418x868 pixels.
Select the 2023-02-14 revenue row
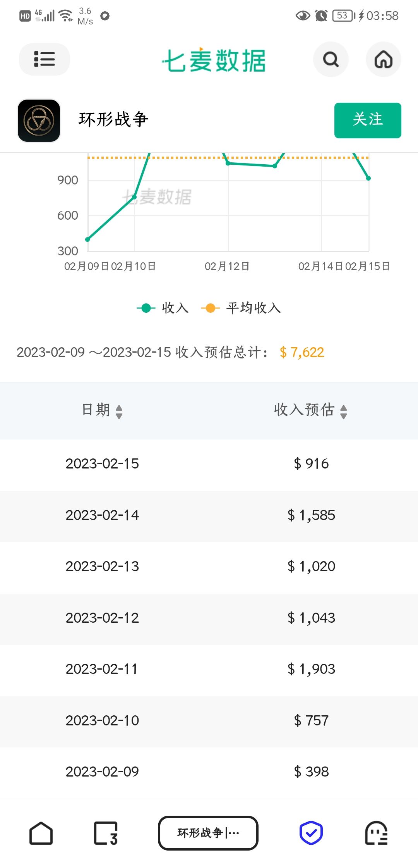tap(209, 515)
